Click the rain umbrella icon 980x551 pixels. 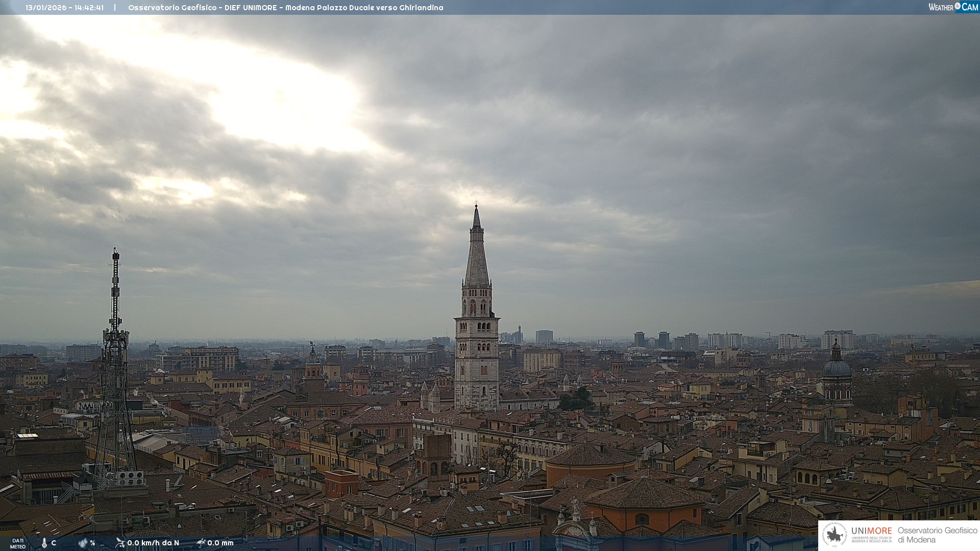(x=201, y=543)
